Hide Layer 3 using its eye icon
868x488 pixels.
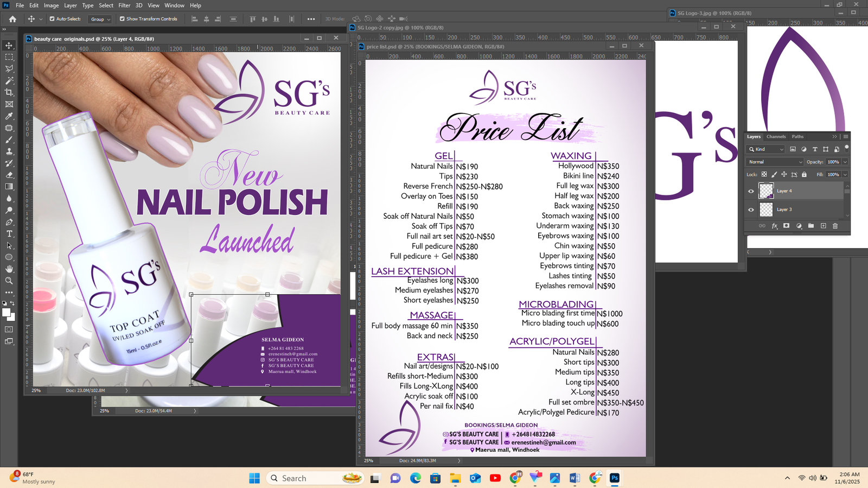click(x=751, y=210)
